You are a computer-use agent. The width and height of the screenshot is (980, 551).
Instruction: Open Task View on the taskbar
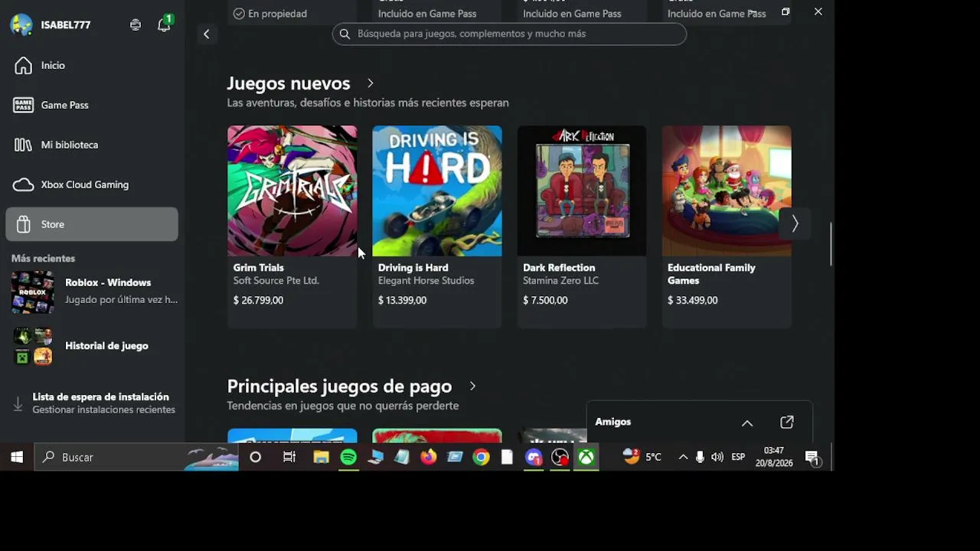pyautogui.click(x=289, y=457)
